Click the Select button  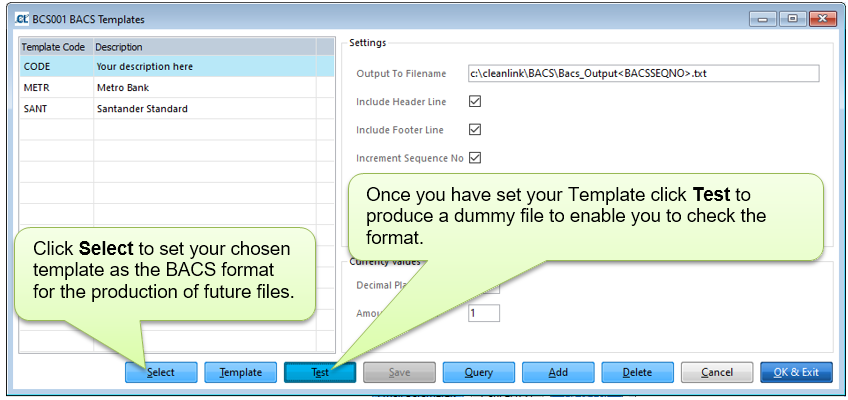coord(161,372)
